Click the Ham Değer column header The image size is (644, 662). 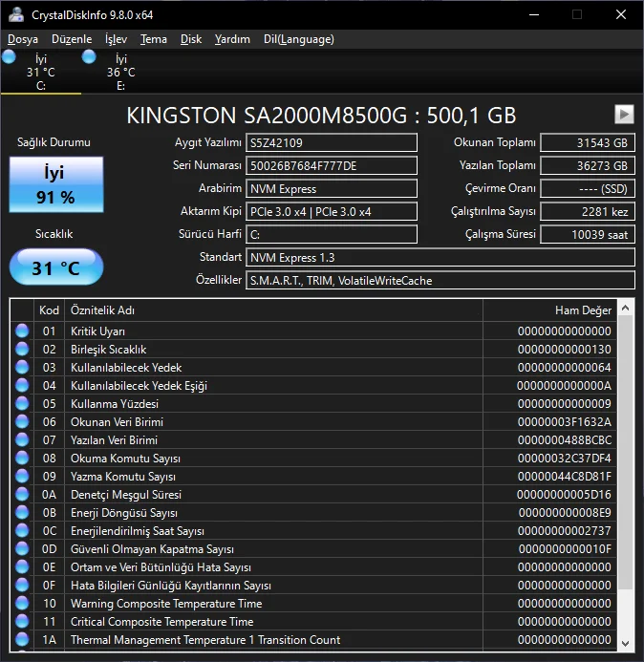tap(549, 310)
